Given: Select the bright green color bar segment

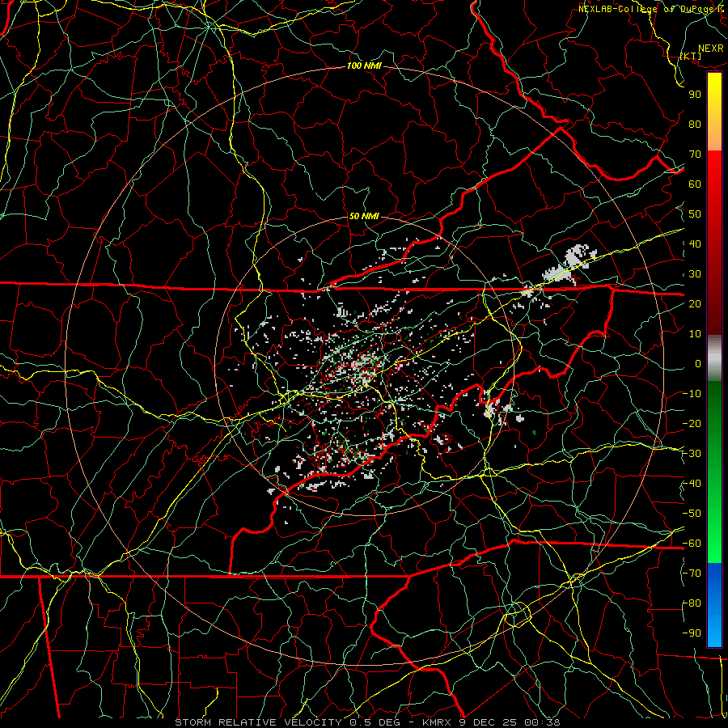Looking at the screenshot, I should (714, 534).
